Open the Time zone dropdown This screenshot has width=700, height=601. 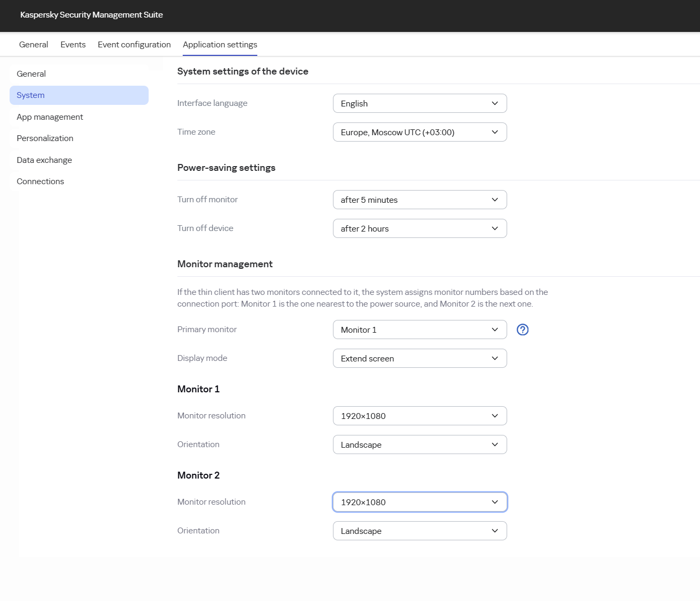tap(420, 132)
